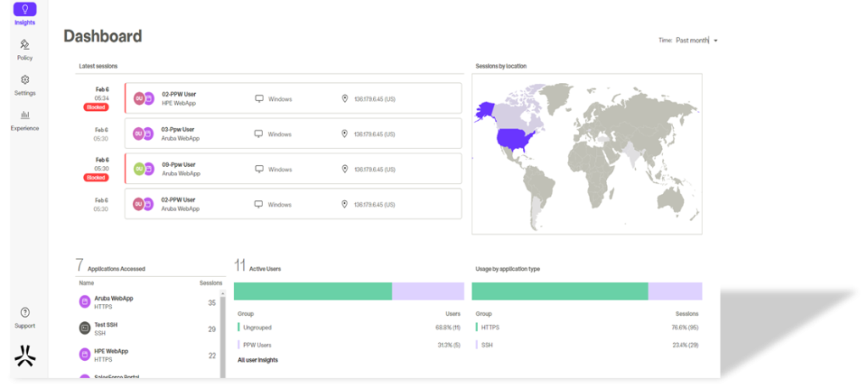
Task: Open the Experience chart icon
Action: point(25,115)
